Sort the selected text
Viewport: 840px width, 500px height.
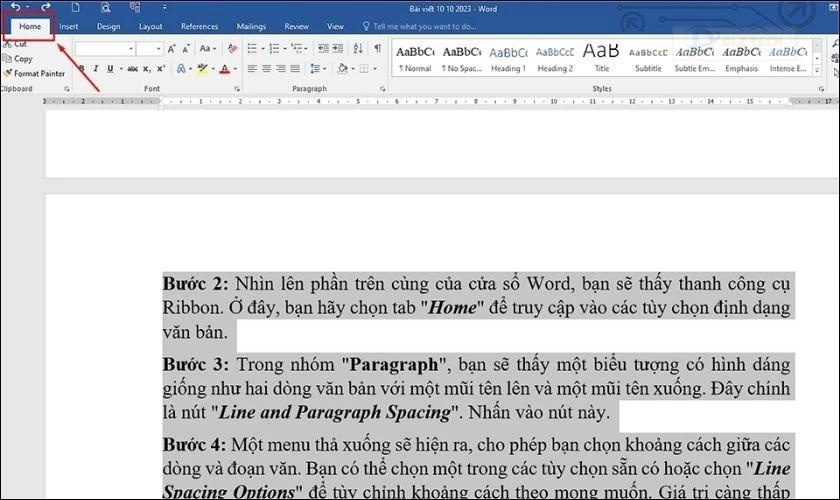358,49
